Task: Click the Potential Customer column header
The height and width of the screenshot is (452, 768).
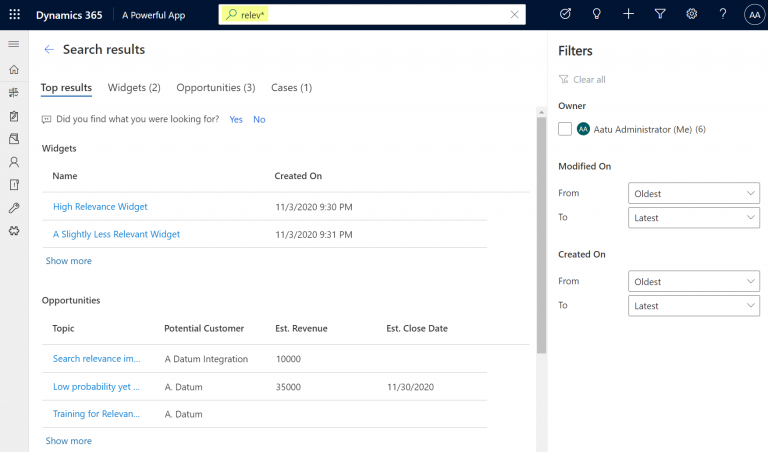Action: (204, 329)
